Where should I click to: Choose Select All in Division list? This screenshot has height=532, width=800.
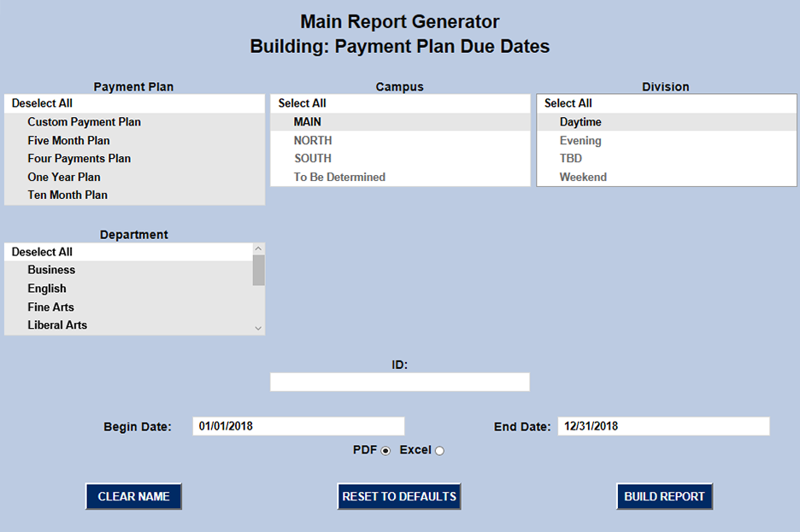coord(568,103)
